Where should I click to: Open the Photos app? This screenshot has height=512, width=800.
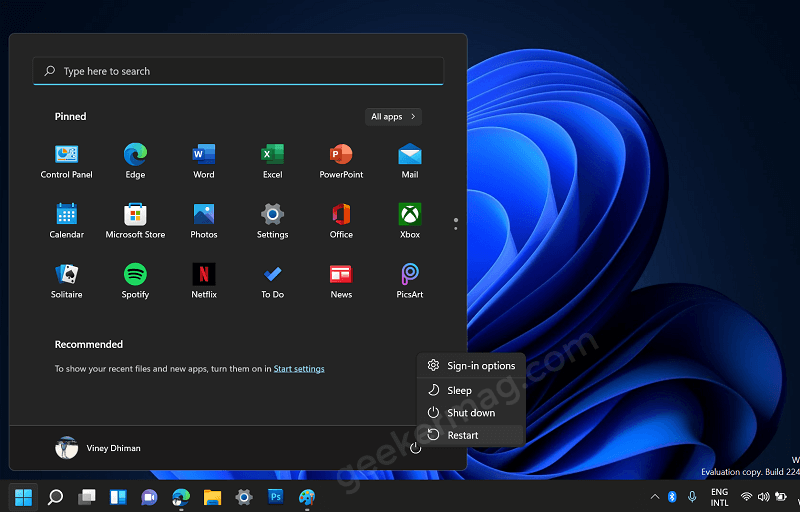click(204, 221)
